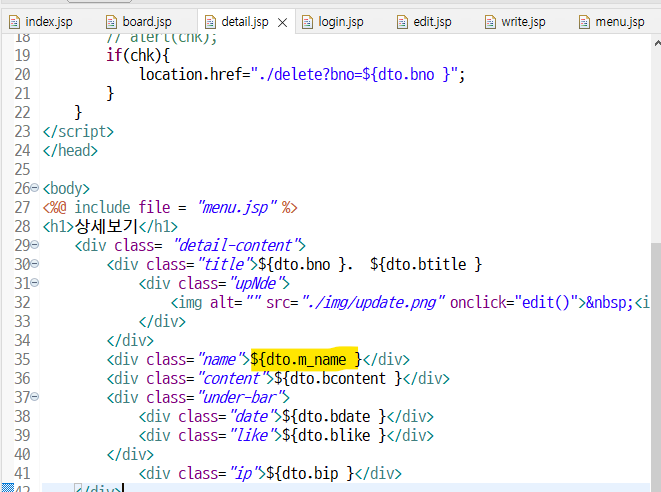This screenshot has height=492, width=661.
Task: Click the ${dto.btitle } expression
Action: tap(426, 264)
